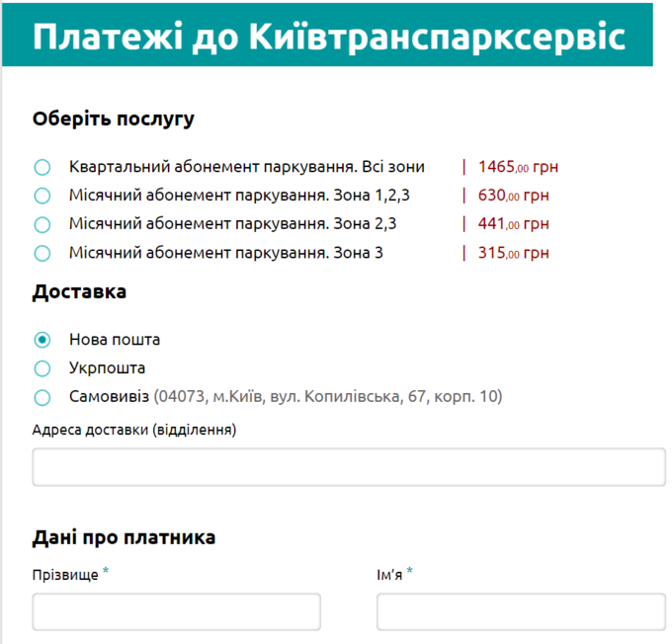Choose monthly pass Зона 1,2,3 radio
This screenshot has height=644, width=672.
[x=42, y=196]
